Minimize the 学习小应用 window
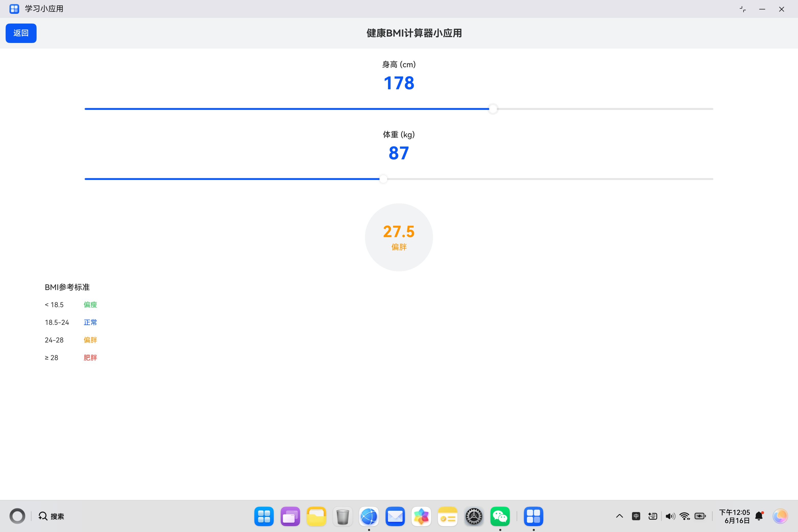This screenshot has height=532, width=798. pos(762,9)
